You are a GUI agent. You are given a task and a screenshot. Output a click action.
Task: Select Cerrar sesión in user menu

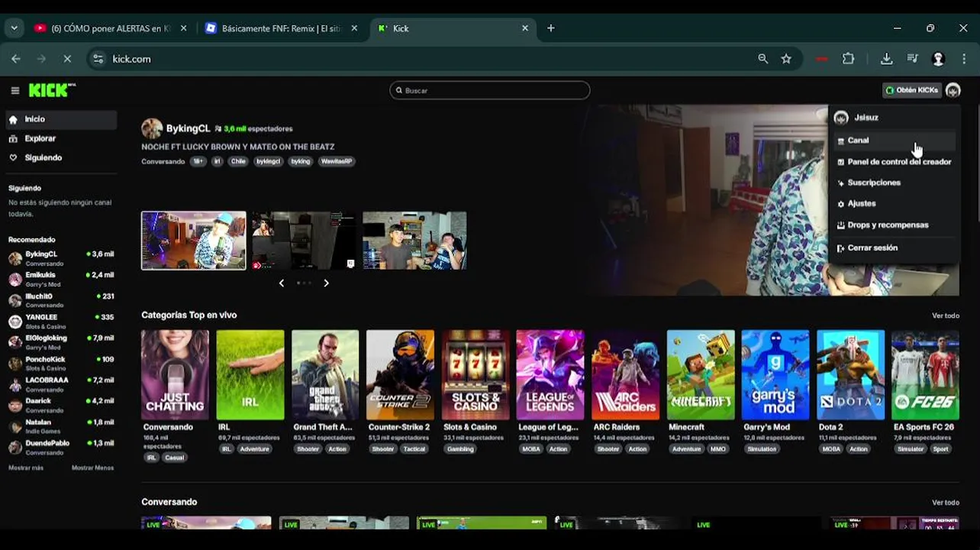pyautogui.click(x=894, y=248)
